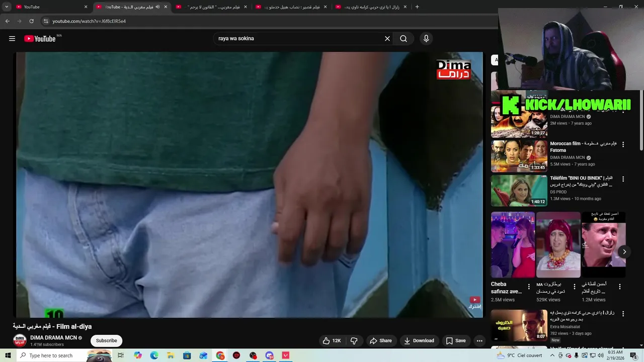Open Moroccan film Fatoma title link

point(583,147)
